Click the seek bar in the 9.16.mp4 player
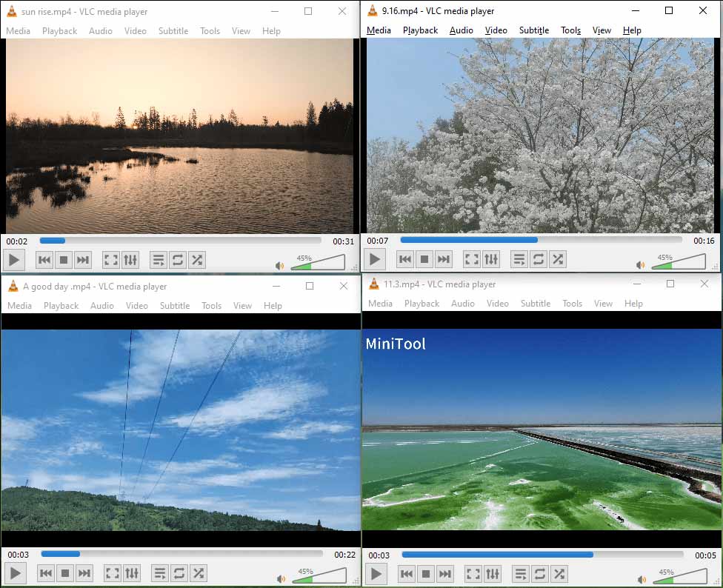723x588 pixels. click(x=541, y=239)
